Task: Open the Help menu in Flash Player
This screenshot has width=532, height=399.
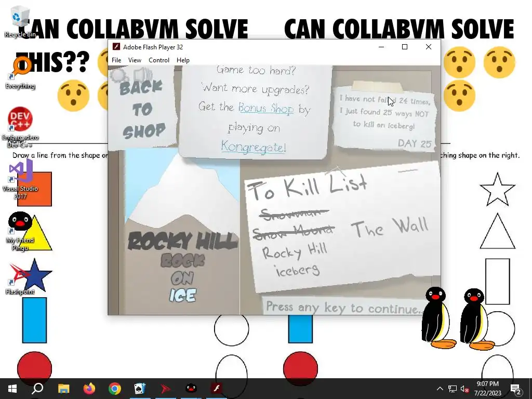Action: pyautogui.click(x=183, y=60)
